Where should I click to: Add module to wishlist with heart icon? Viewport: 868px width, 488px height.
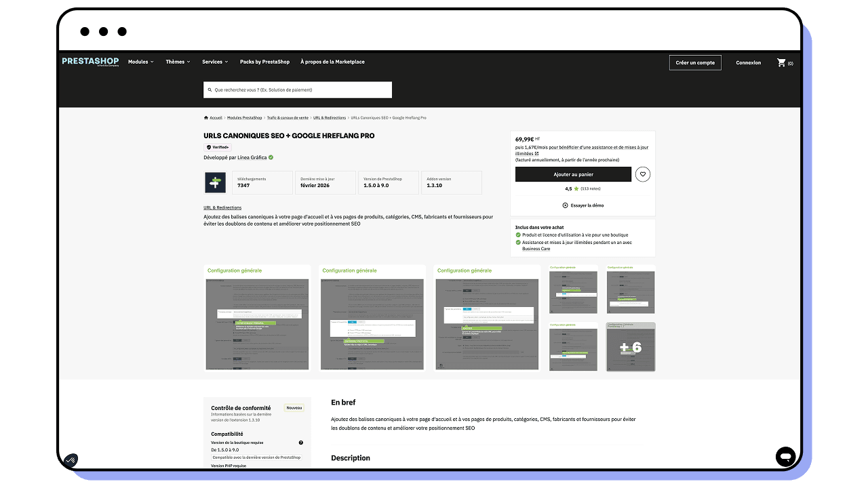[643, 174]
